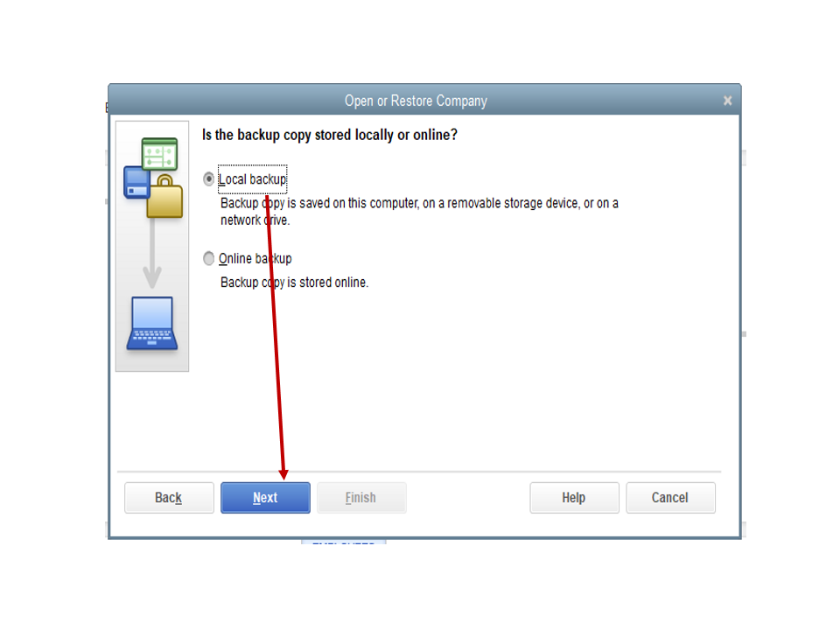Click the green spreadsheet icon in the illustration
840x630 pixels.
pyautogui.click(x=159, y=154)
